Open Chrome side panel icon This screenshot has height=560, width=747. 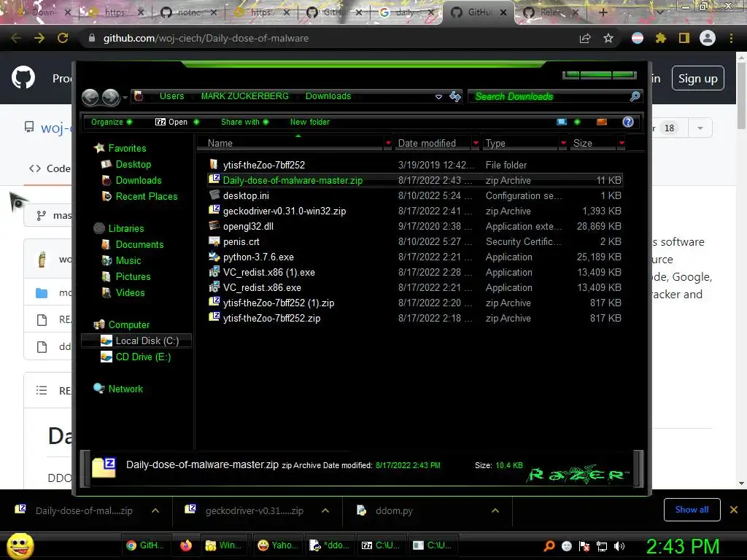tap(684, 38)
